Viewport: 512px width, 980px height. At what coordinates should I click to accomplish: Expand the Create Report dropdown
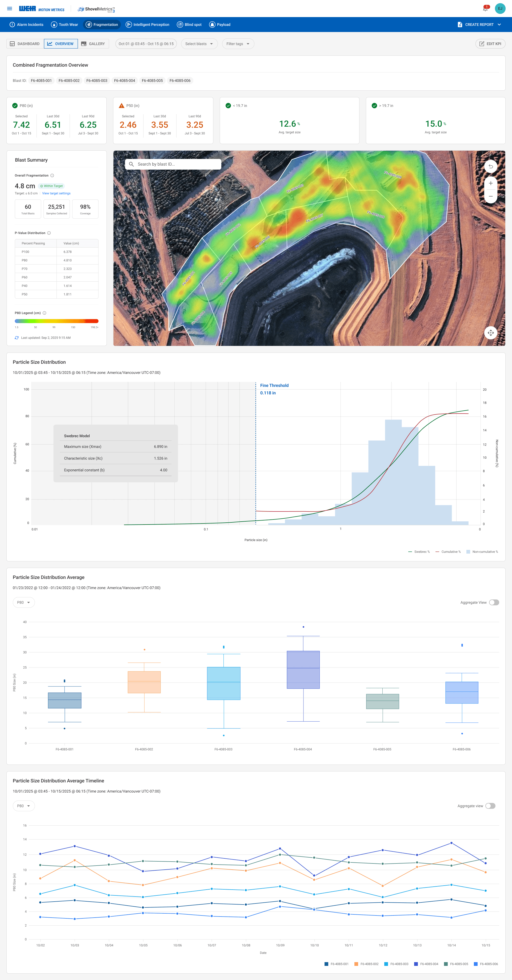coord(479,25)
